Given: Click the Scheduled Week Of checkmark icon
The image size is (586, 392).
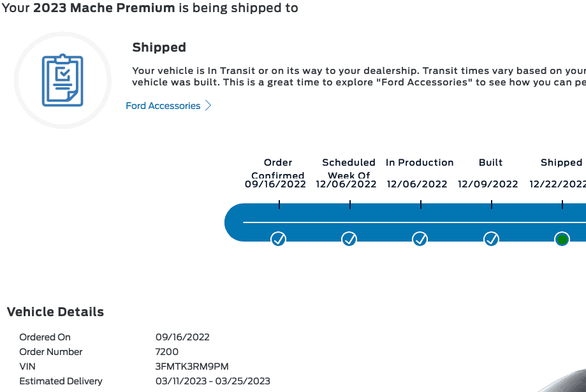Looking at the screenshot, I should (x=349, y=239).
